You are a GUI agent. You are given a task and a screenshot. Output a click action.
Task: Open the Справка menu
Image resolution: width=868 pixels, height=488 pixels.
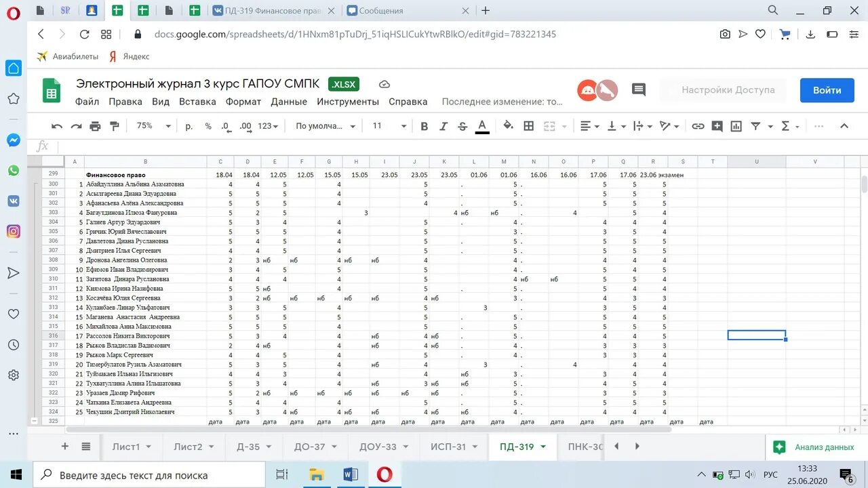click(408, 102)
